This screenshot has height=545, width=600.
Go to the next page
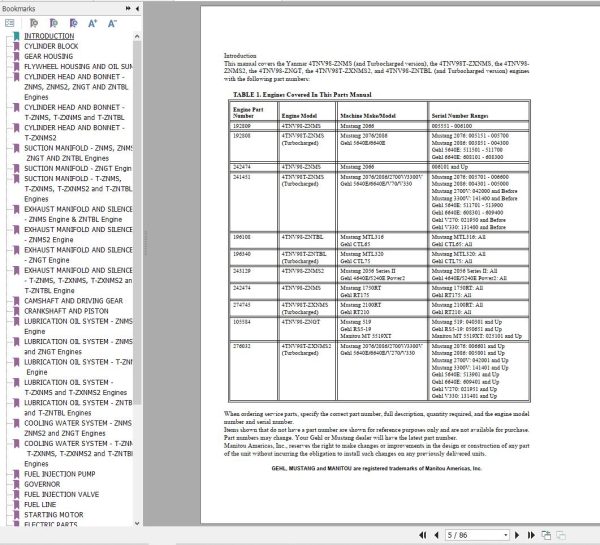[517, 535]
